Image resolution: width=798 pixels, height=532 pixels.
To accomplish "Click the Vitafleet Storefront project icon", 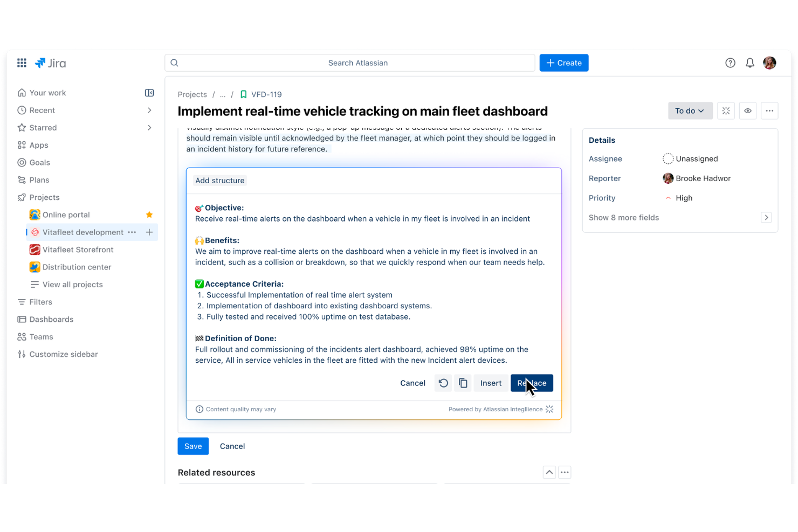I will 35,250.
